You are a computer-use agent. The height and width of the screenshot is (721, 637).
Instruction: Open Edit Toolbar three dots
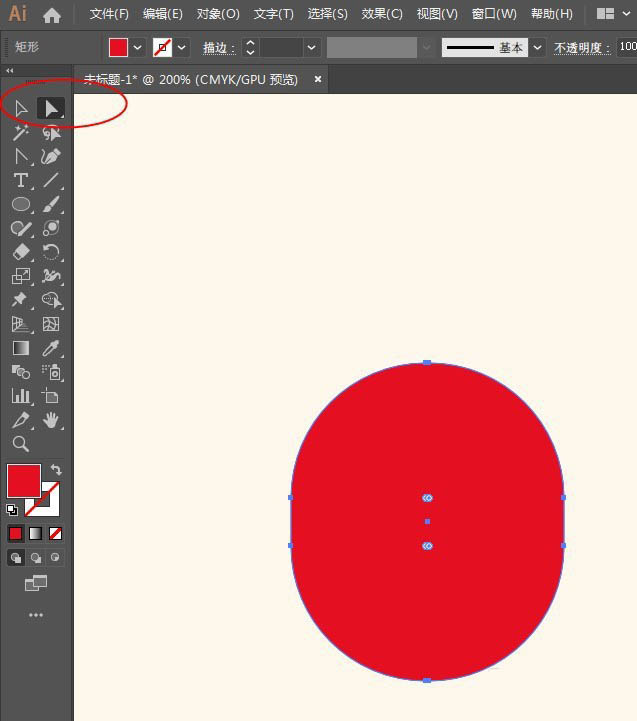tap(36, 615)
